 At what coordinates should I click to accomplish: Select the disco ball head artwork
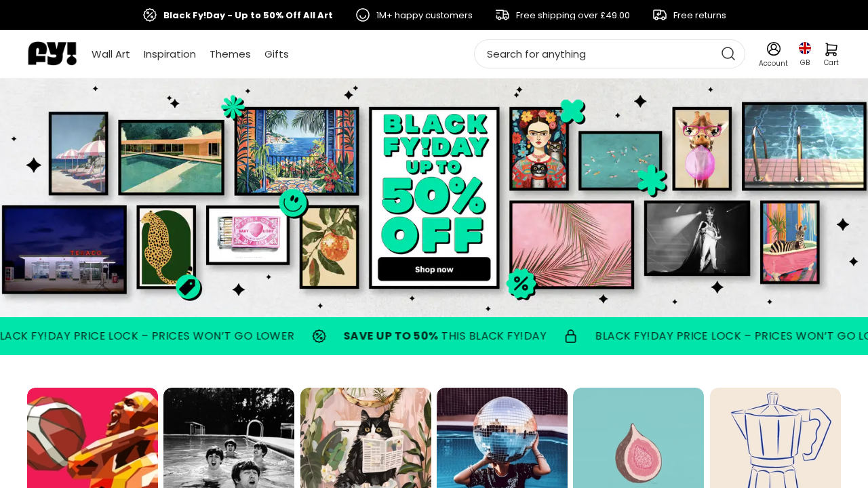tap(502, 438)
